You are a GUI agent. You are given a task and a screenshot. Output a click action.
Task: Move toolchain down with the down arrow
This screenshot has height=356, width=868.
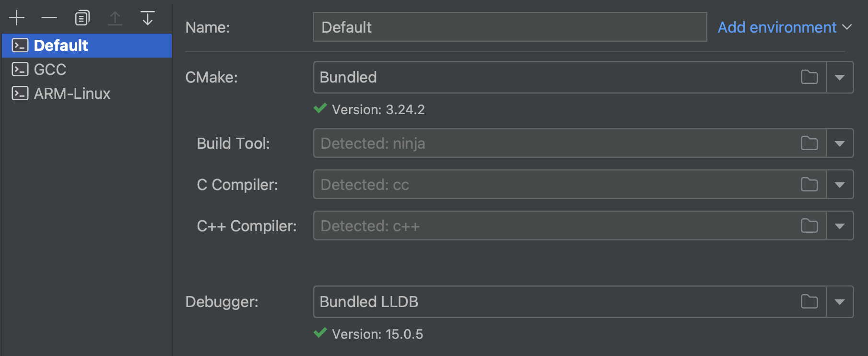pyautogui.click(x=148, y=18)
